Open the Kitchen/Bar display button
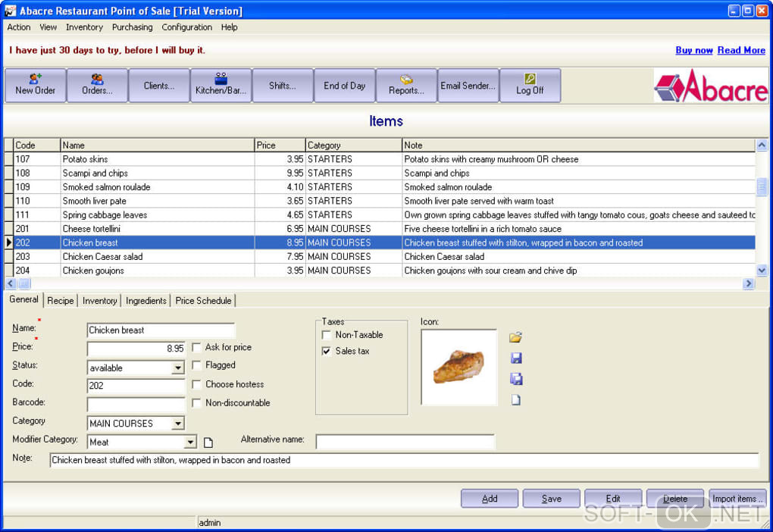This screenshot has height=532, width=773. (x=221, y=86)
